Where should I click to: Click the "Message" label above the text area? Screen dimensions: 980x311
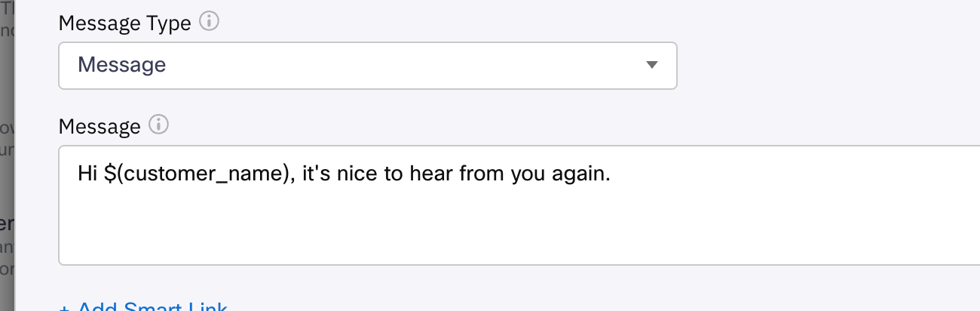[x=100, y=126]
